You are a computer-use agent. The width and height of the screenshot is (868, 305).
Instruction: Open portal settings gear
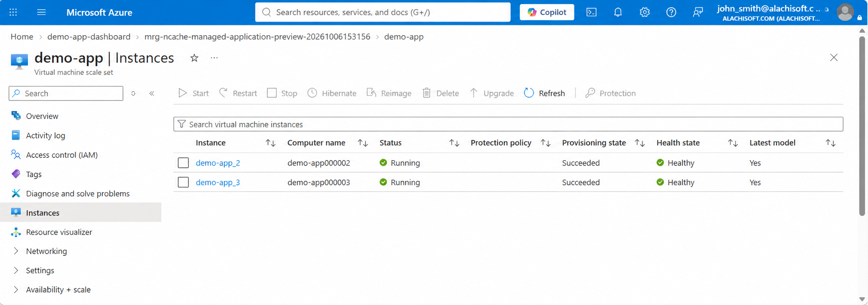(645, 12)
